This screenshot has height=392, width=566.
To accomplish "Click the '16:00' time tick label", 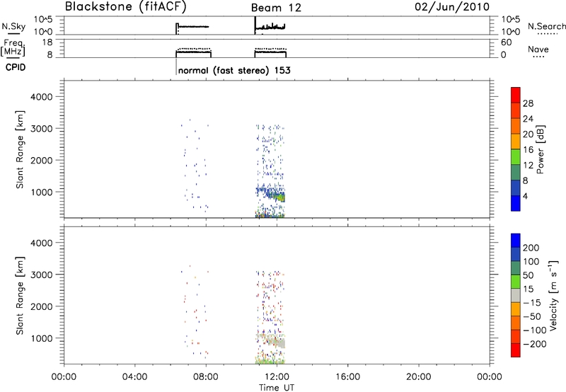I will tap(347, 377).
